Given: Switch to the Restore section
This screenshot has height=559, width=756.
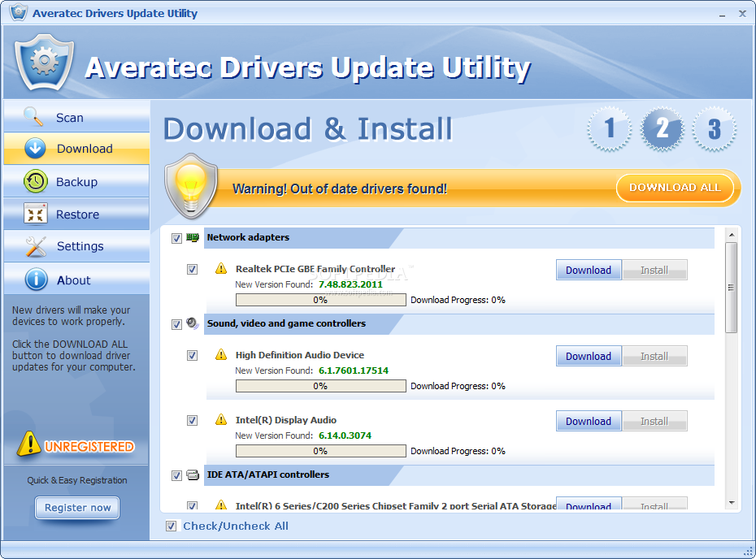Looking at the screenshot, I should click(76, 214).
